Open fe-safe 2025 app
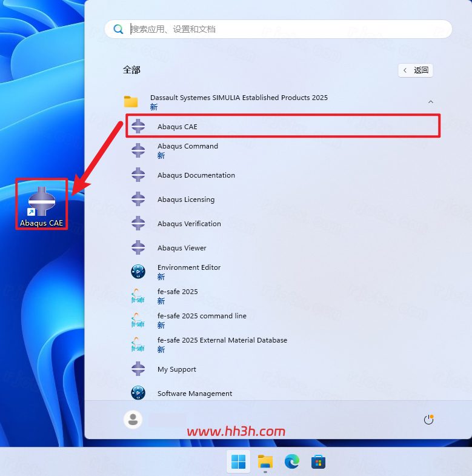This screenshot has height=476, width=472. coord(283,296)
